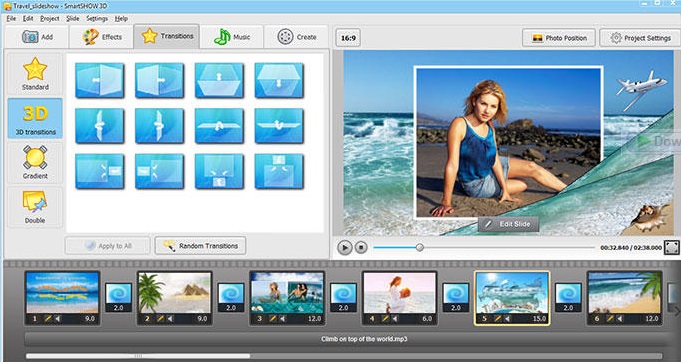
Task: Select the 3D transitions category
Action: coord(35,118)
